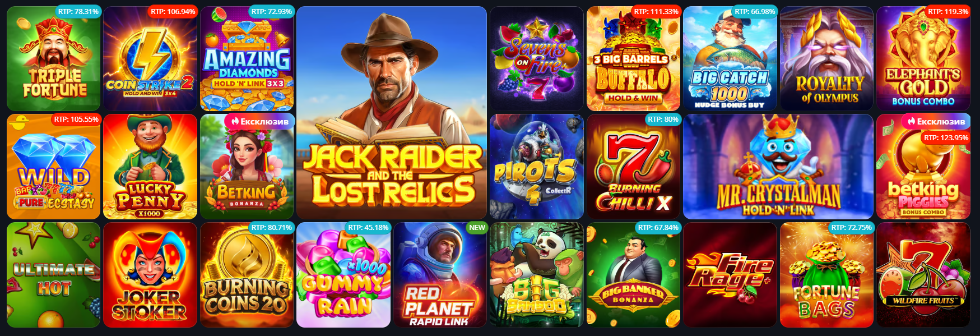The width and height of the screenshot is (980, 336).
Task: Open the new Red Planet Rapid Link
Action: 440,275
